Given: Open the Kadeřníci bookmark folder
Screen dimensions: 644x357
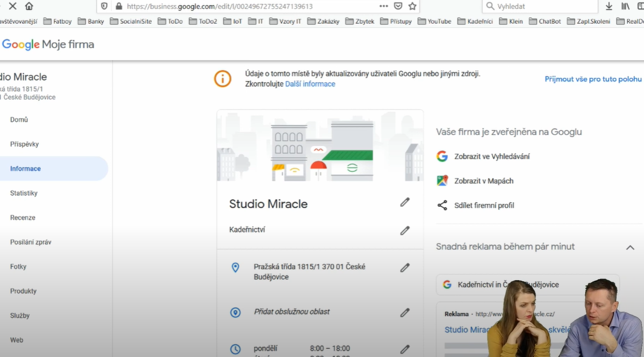Looking at the screenshot, I should (475, 21).
